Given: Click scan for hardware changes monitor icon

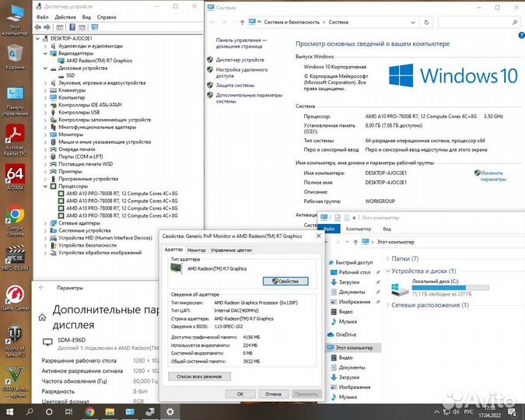Looking at the screenshot, I should [95, 27].
